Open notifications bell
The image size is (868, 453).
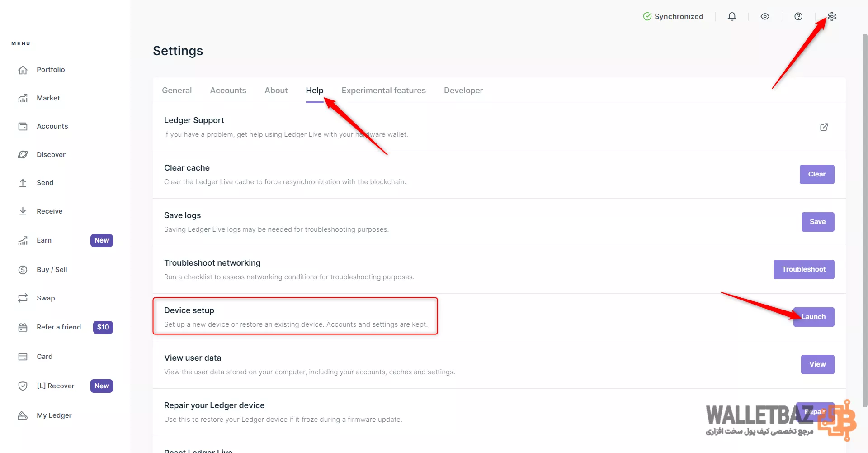point(732,16)
